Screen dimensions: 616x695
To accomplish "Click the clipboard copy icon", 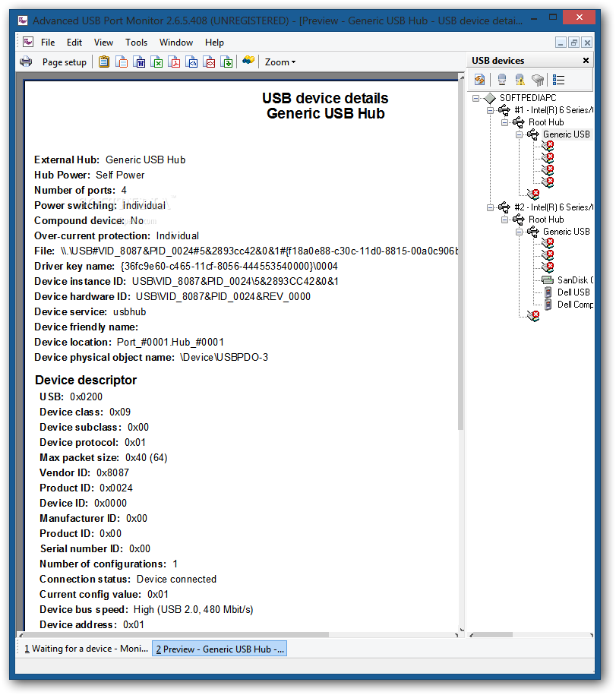I will [104, 62].
